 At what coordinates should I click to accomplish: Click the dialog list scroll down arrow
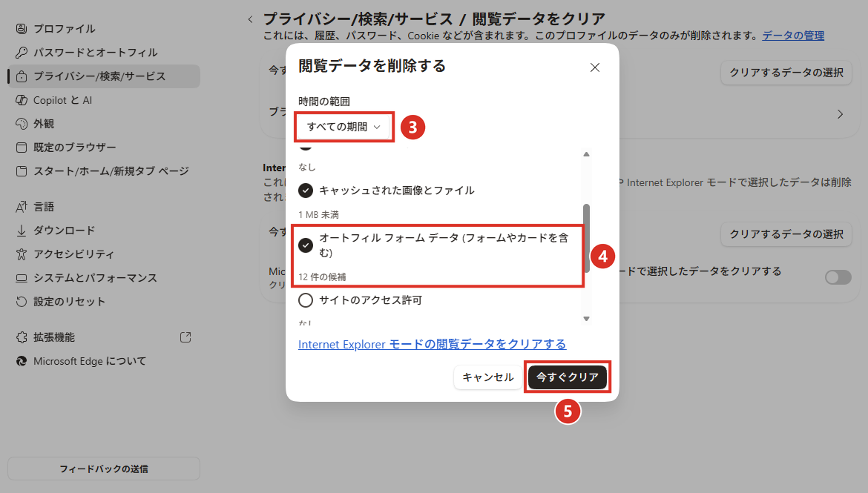(x=586, y=319)
